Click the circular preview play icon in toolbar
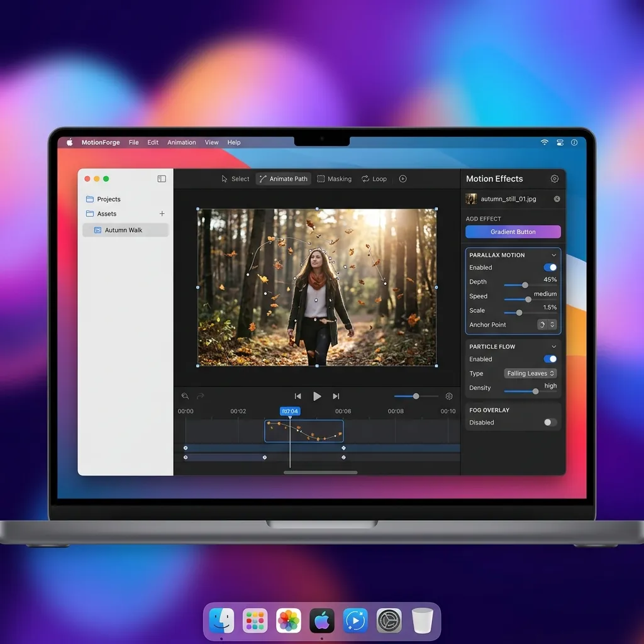Viewport: 644px width, 644px height. 403,179
